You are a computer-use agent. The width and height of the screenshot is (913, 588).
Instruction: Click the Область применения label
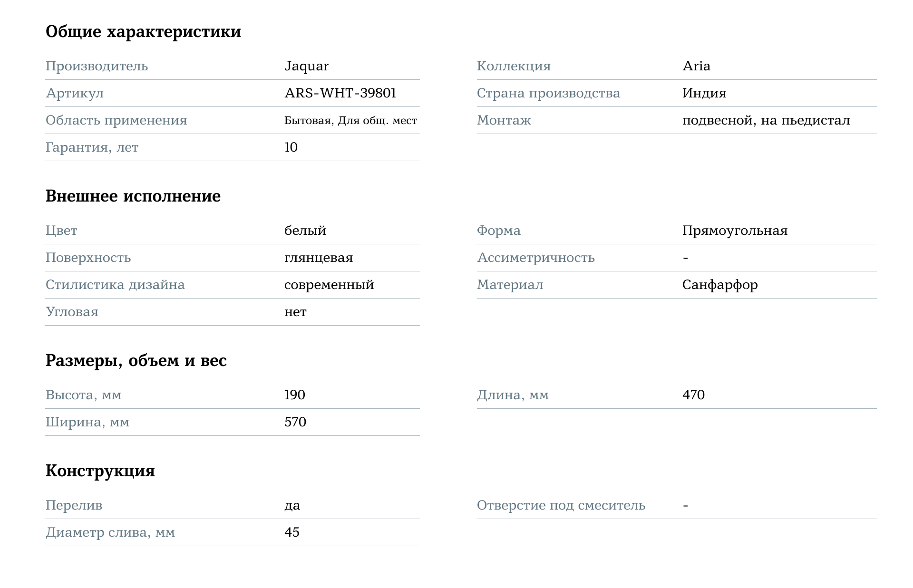point(116,120)
